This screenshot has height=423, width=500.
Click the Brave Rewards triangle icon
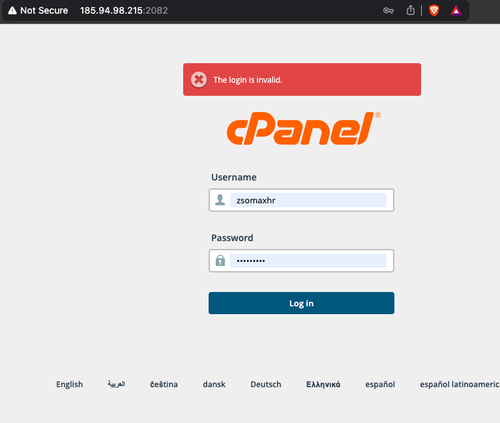click(456, 11)
